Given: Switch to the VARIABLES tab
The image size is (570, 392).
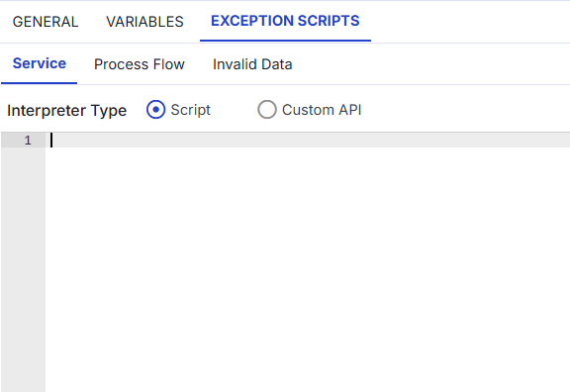Looking at the screenshot, I should pos(144,22).
